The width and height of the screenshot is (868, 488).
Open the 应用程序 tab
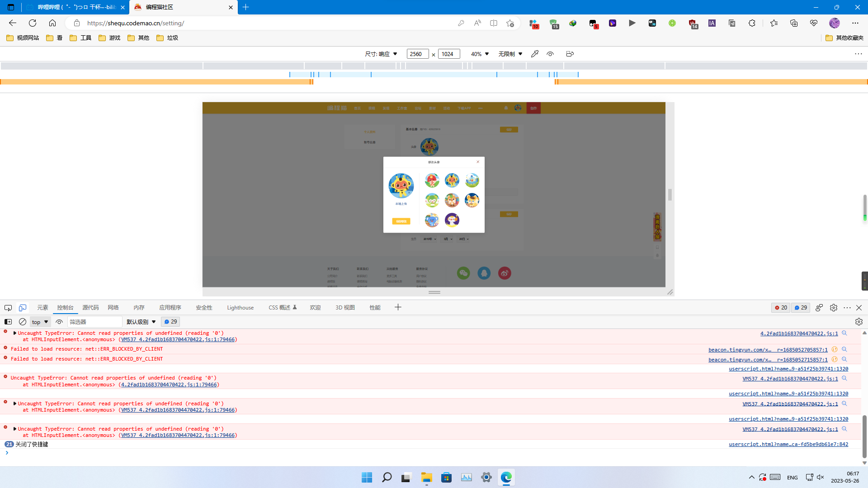(170, 308)
